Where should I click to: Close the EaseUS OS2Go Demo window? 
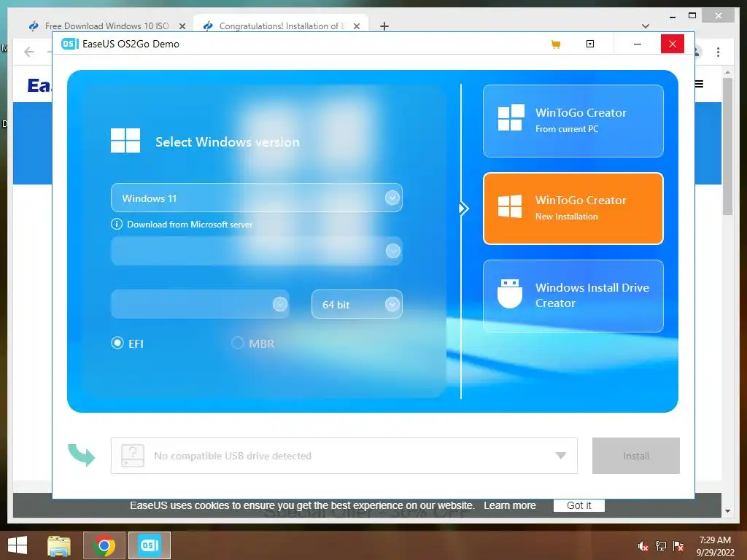pos(672,44)
